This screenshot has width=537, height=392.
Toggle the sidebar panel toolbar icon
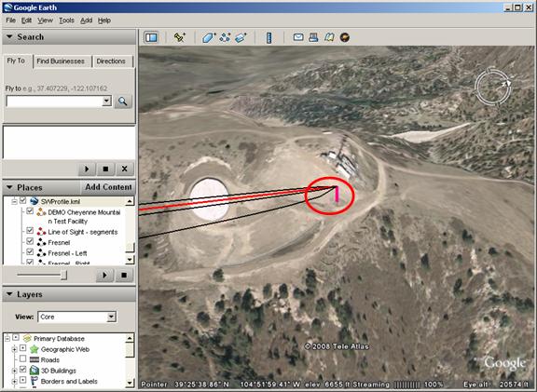click(151, 37)
